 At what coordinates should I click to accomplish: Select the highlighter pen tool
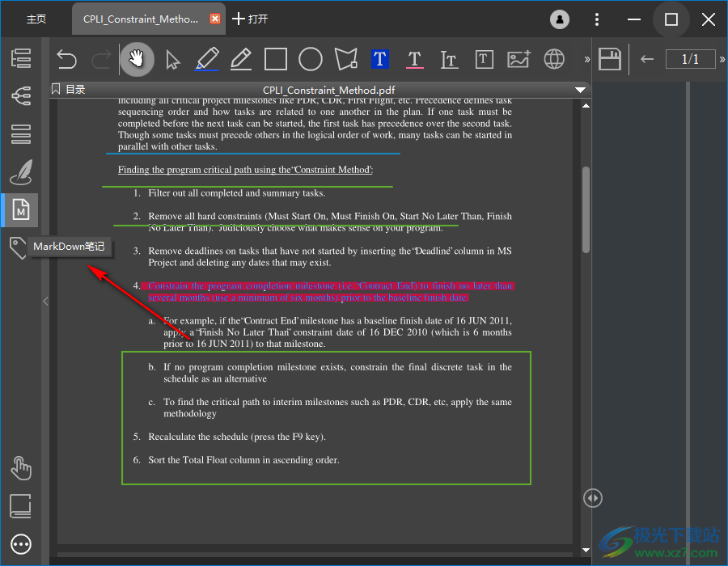pos(206,59)
